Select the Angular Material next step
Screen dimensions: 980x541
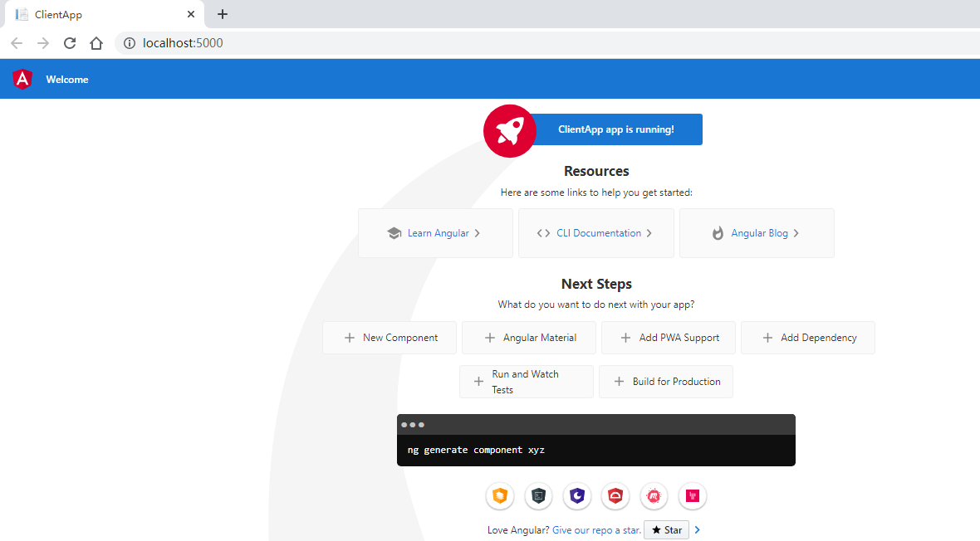[529, 338]
